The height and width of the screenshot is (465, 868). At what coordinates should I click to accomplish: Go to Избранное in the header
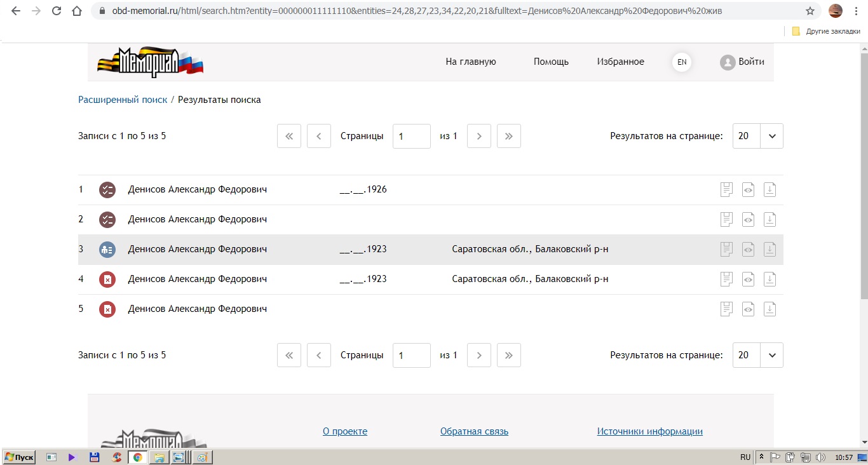click(620, 62)
